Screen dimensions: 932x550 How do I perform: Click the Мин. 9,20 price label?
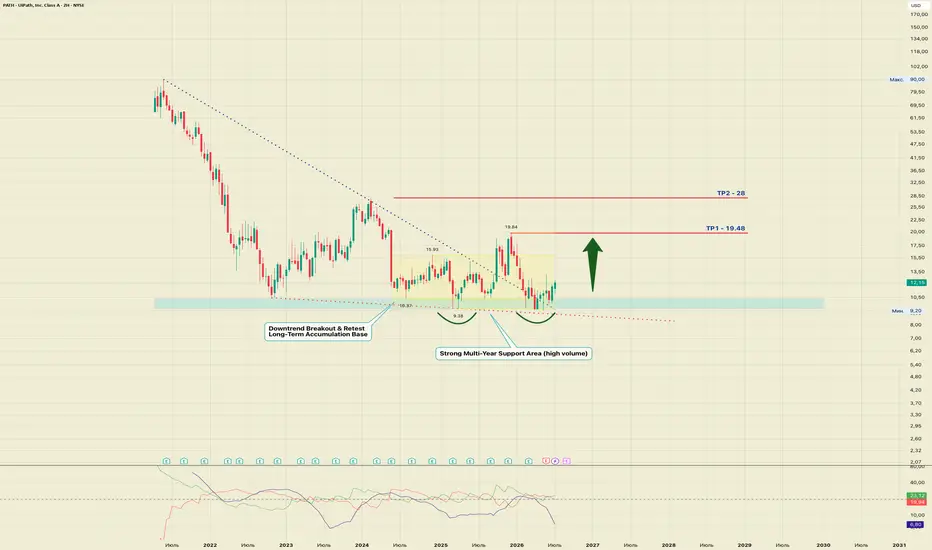(x=908, y=310)
